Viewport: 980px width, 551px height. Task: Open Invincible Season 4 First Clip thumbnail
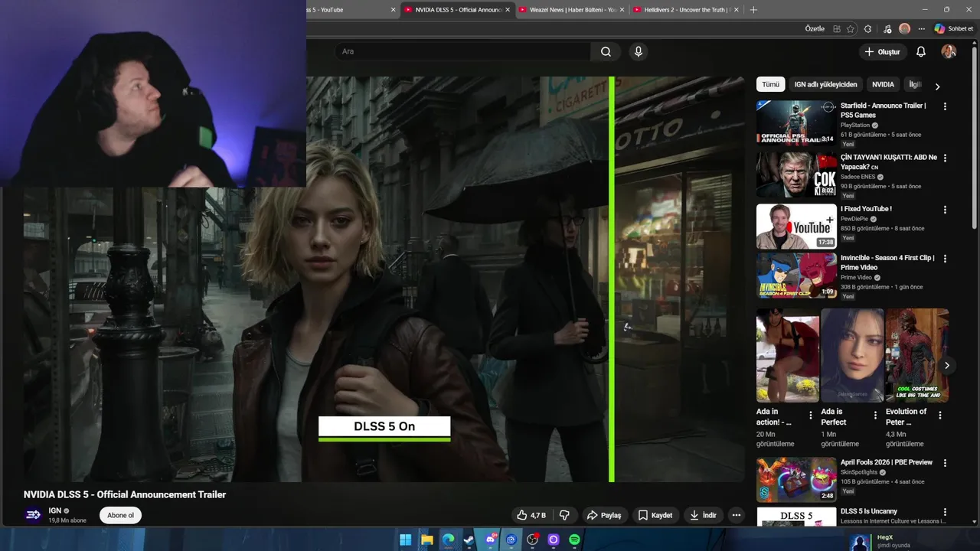796,275
